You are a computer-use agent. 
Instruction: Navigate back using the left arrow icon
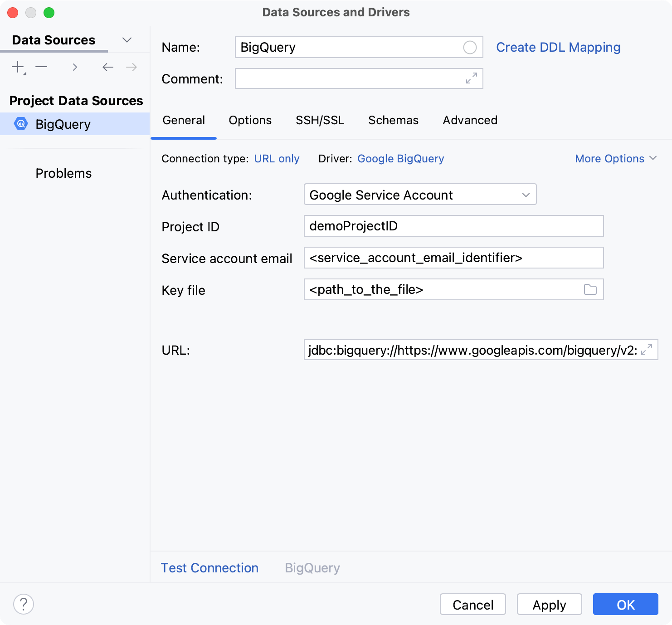coord(107,67)
